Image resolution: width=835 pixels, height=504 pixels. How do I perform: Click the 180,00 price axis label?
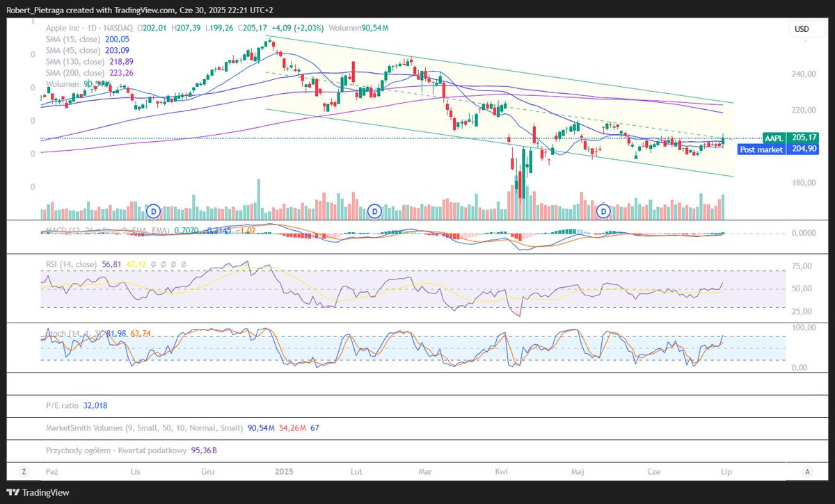(x=803, y=183)
